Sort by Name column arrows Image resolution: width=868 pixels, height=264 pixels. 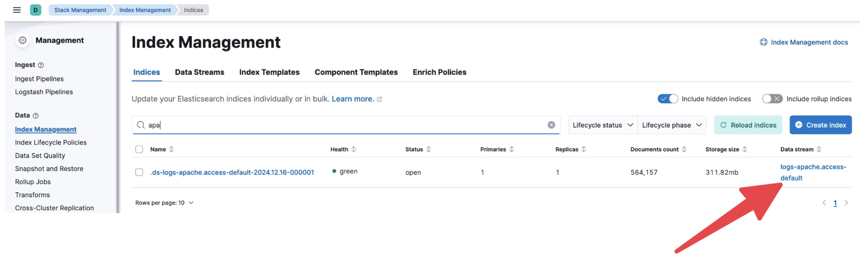(x=171, y=149)
